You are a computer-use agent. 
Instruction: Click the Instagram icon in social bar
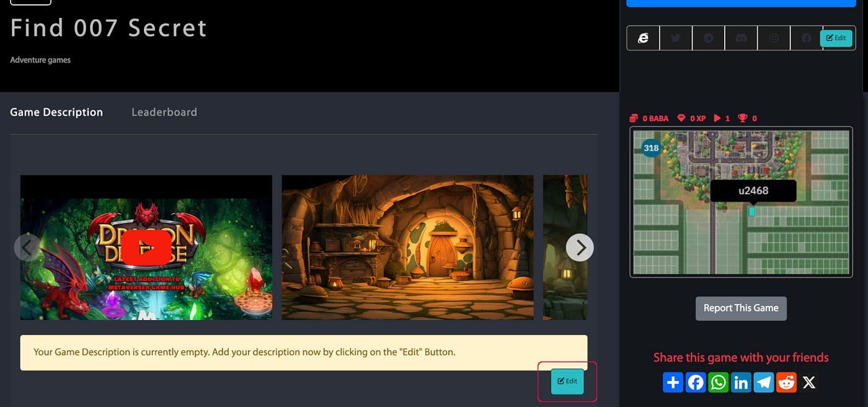774,38
